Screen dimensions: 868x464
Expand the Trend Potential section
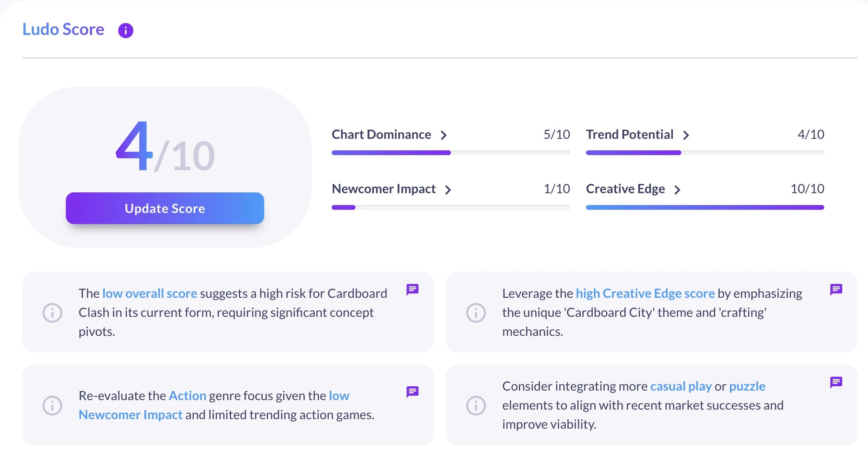click(687, 135)
